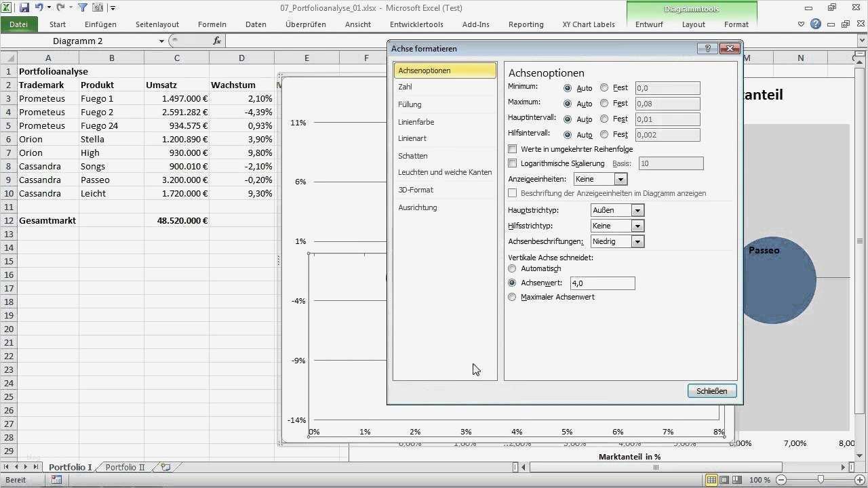Enable 'Logarithmische Skalierung' checkbox
This screenshot has height=488, width=868.
[513, 163]
